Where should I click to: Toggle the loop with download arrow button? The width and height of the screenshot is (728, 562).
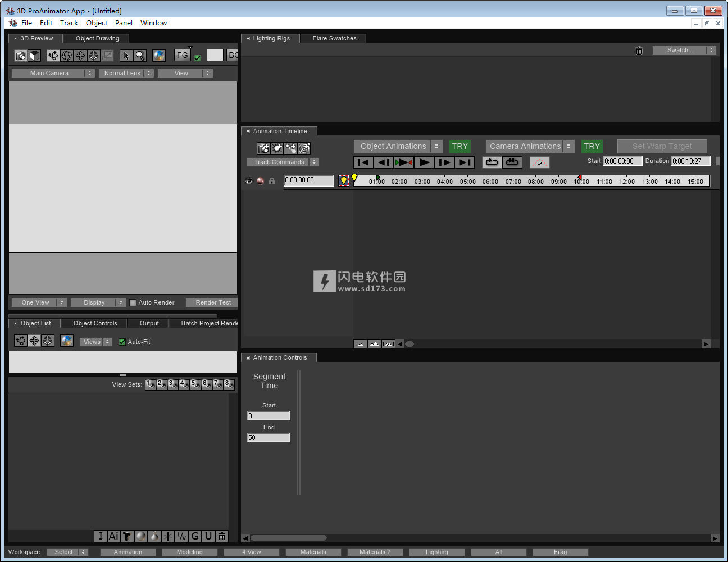coord(512,162)
